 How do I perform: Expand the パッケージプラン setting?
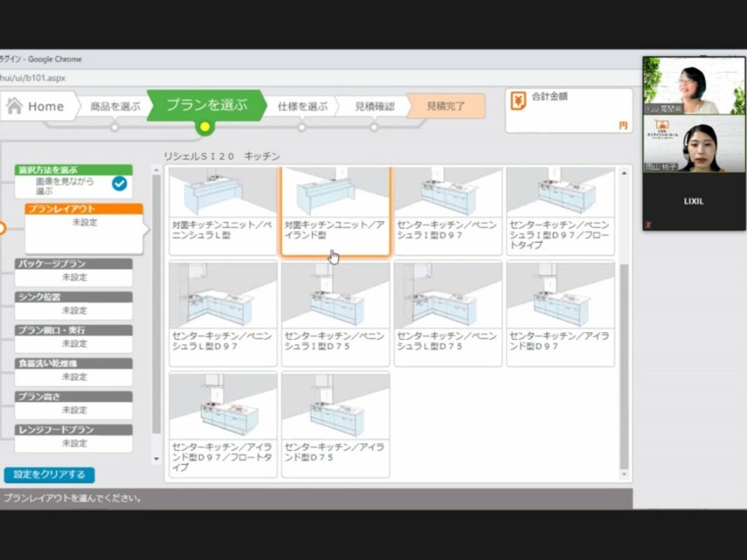point(73,272)
